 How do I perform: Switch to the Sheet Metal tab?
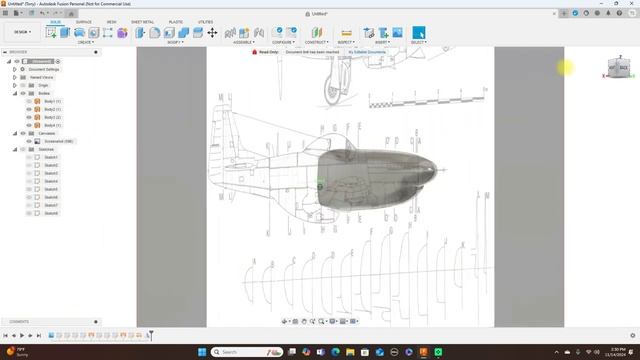tap(142, 22)
